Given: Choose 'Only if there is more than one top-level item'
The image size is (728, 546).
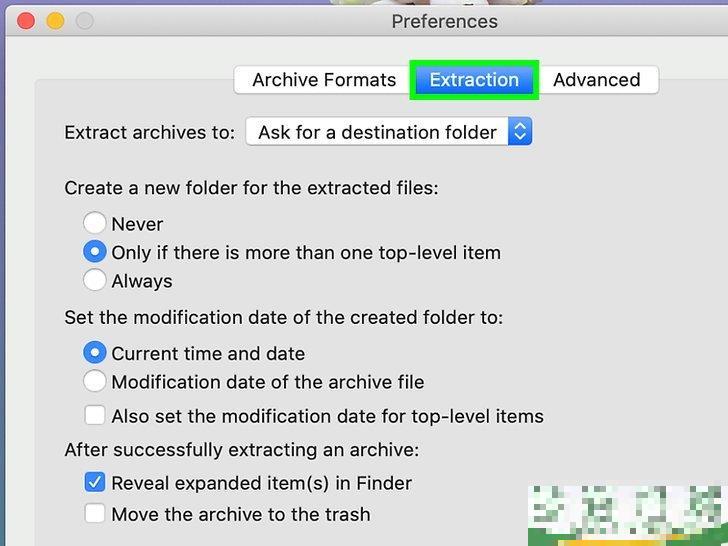Looking at the screenshot, I should [95, 252].
